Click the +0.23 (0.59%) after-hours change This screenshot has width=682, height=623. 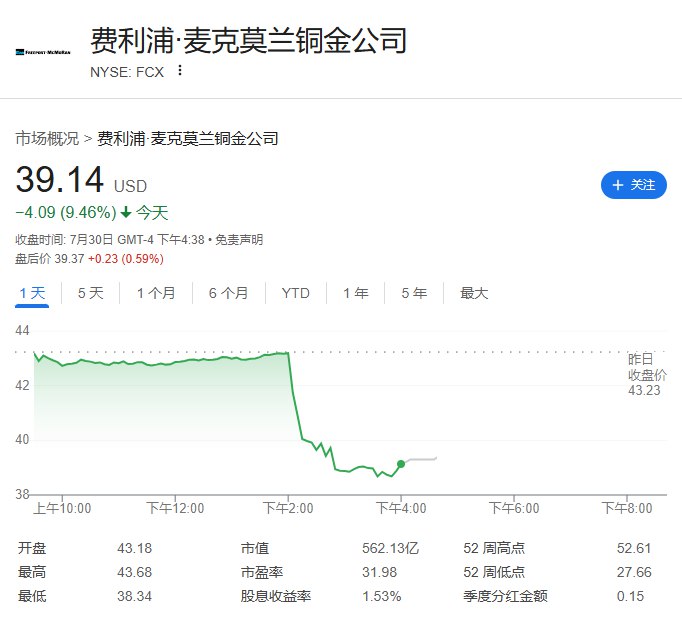click(x=126, y=259)
